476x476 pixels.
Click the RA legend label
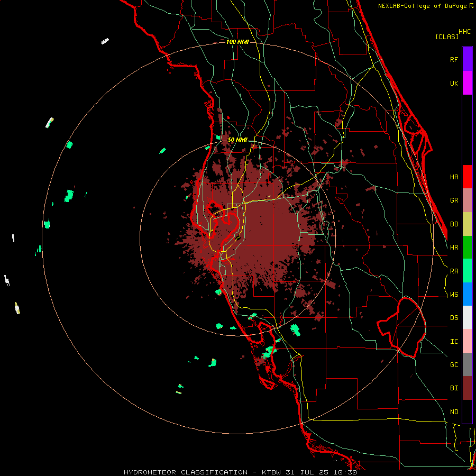454,271
